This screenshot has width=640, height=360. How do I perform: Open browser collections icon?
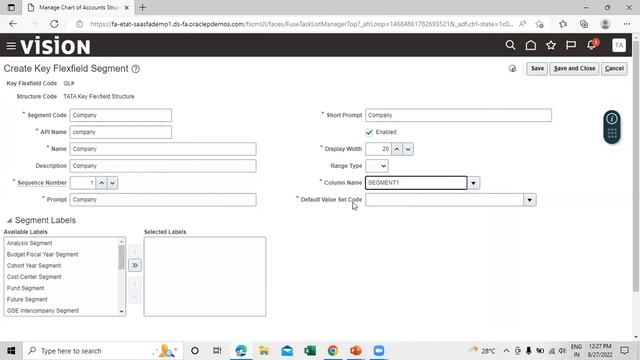click(x=584, y=24)
